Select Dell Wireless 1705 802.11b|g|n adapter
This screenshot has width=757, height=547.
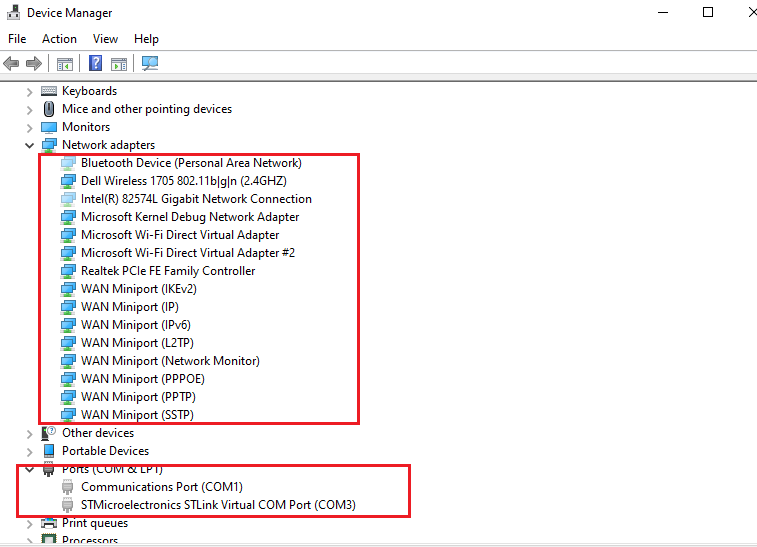click(183, 181)
